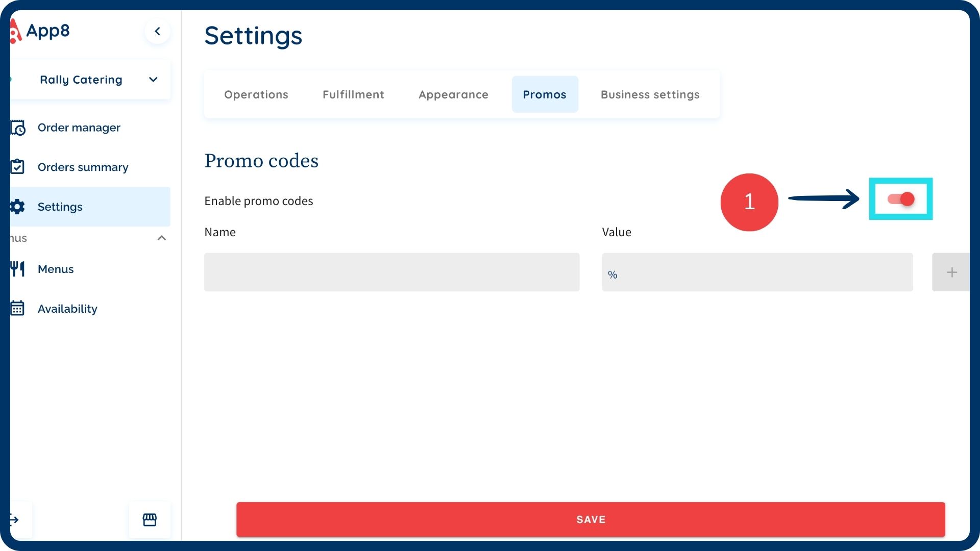Go to Business settings tab
This screenshot has width=980, height=551.
650,94
